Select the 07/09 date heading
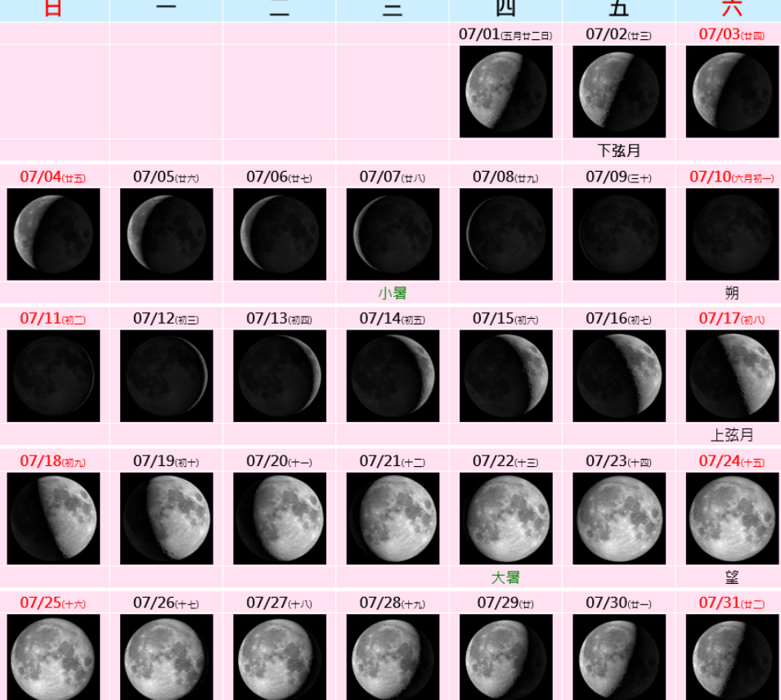The image size is (781, 700). (x=618, y=177)
